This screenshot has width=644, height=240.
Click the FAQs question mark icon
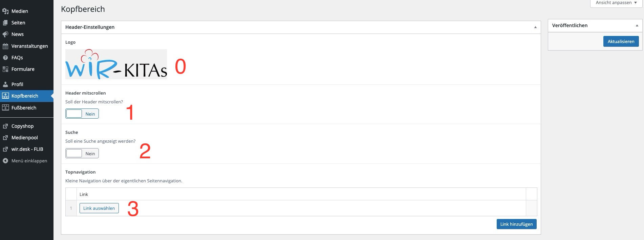click(5, 58)
